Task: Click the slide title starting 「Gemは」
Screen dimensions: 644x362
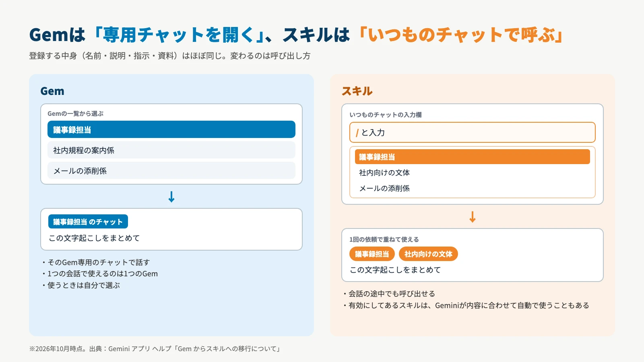Action: [x=297, y=35]
